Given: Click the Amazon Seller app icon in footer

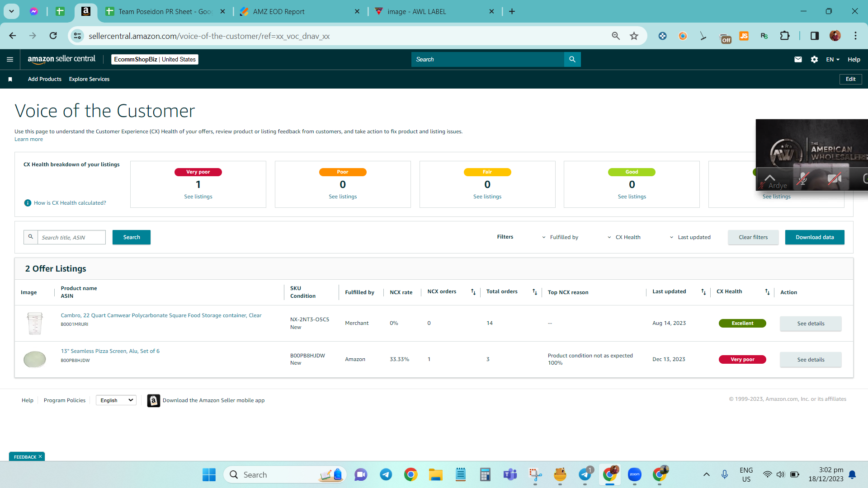Looking at the screenshot, I should point(153,400).
